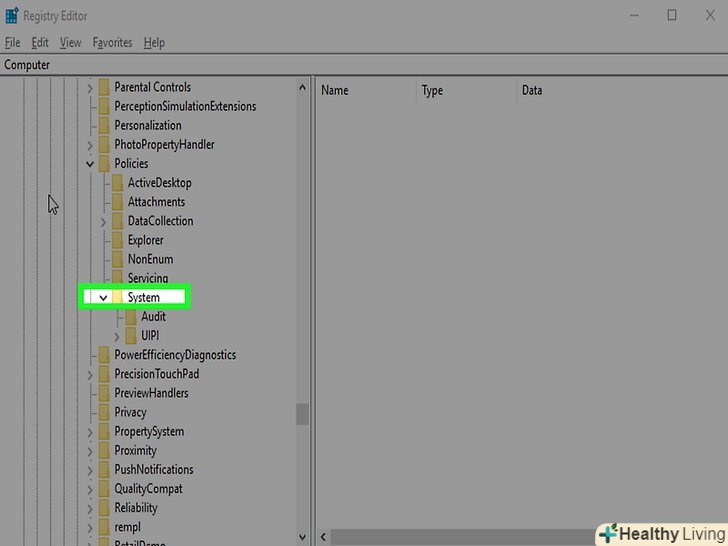Minimize the Registry Editor window

(634, 15)
